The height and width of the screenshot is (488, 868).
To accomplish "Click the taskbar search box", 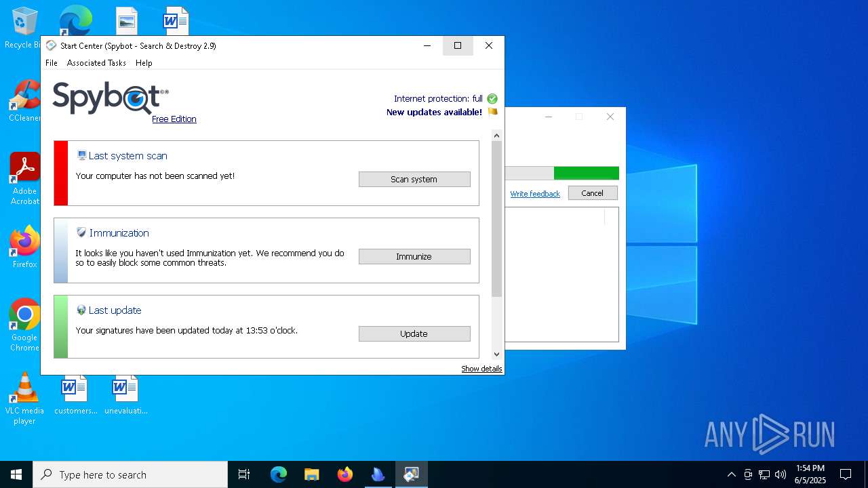I will (130, 474).
